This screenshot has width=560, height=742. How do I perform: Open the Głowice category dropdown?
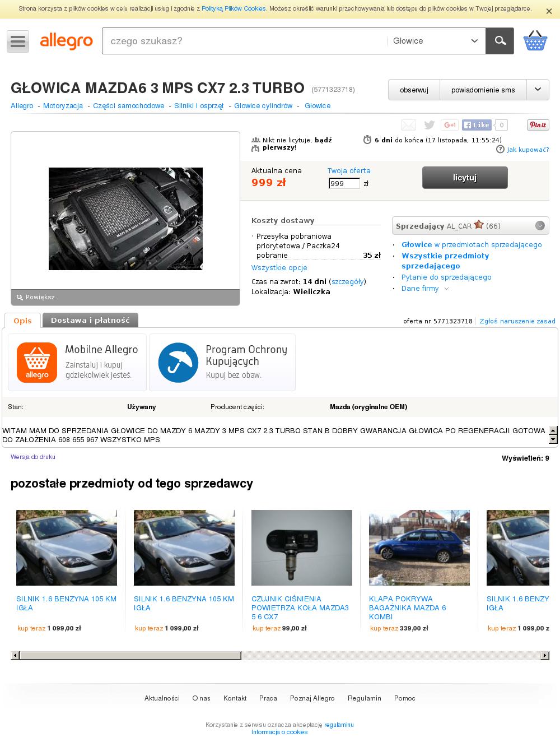pos(436,41)
